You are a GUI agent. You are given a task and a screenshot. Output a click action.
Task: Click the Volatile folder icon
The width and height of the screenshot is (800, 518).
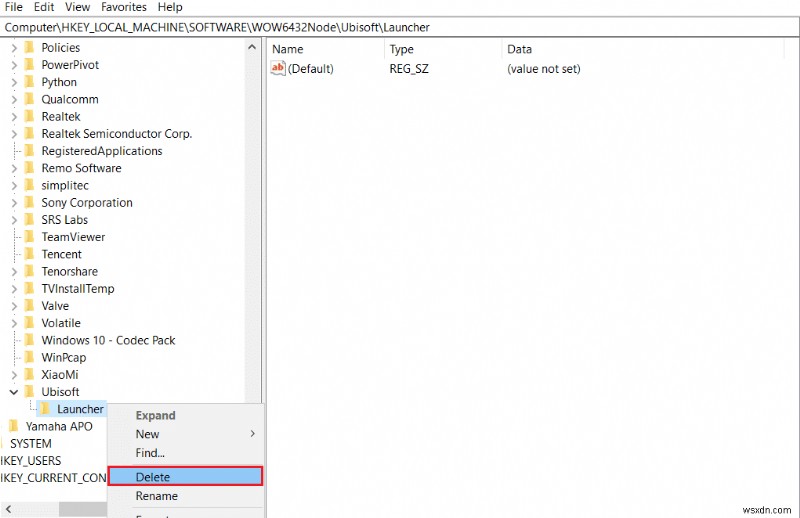pyautogui.click(x=30, y=323)
